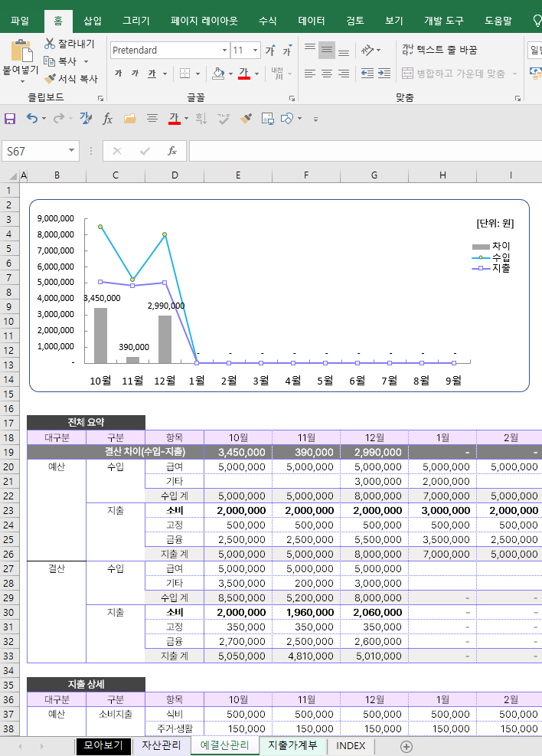Switch to the 수식 ribbon tab
This screenshot has width=542, height=756.
coord(267,21)
